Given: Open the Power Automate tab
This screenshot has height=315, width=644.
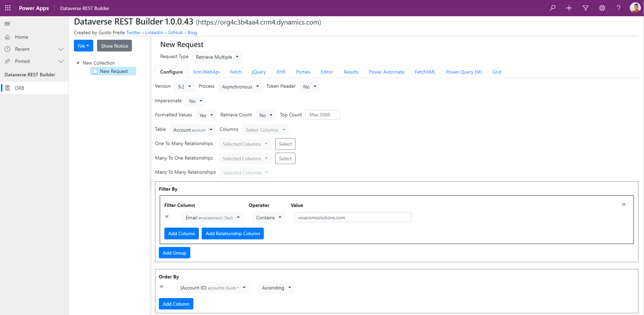Looking at the screenshot, I should pos(386,72).
